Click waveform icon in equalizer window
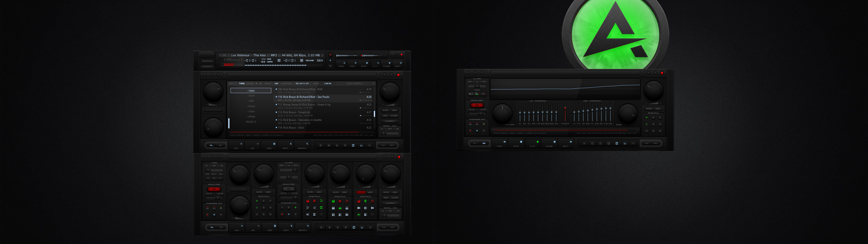Viewport: 868px width, 244px height. point(633,143)
